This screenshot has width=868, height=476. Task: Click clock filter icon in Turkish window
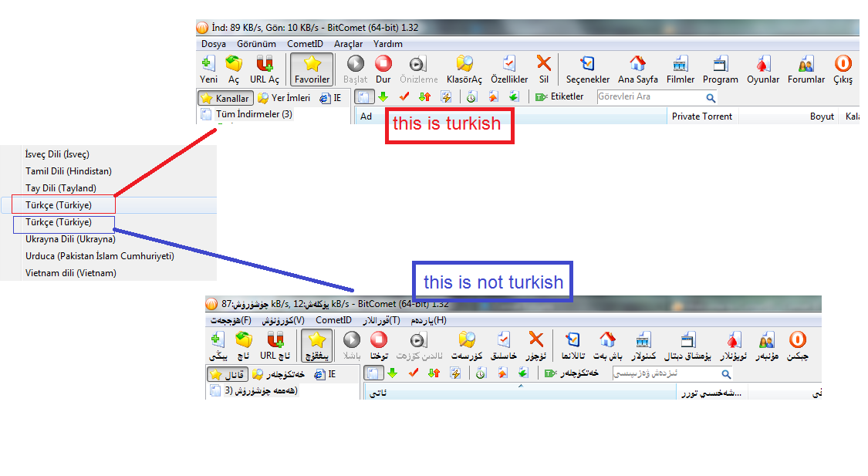(x=471, y=97)
